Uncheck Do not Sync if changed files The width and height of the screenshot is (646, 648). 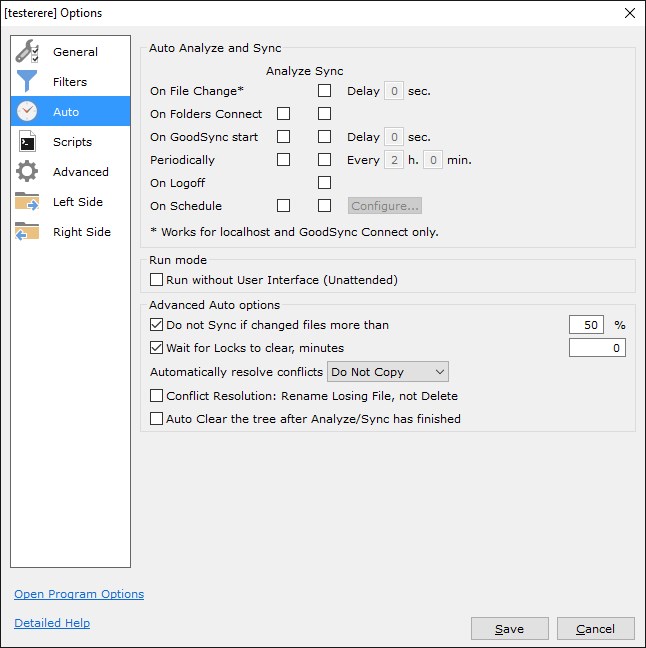[x=156, y=325]
